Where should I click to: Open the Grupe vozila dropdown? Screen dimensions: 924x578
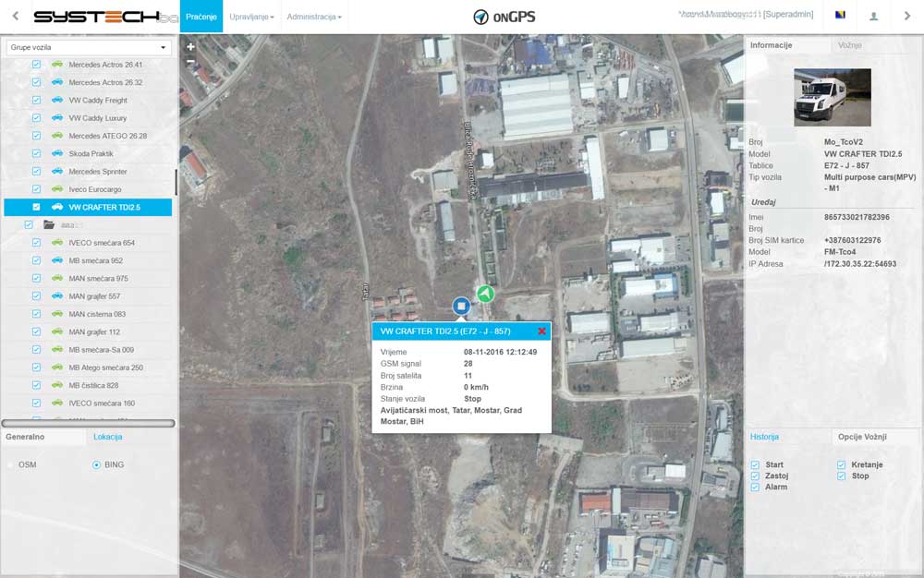tap(88, 48)
